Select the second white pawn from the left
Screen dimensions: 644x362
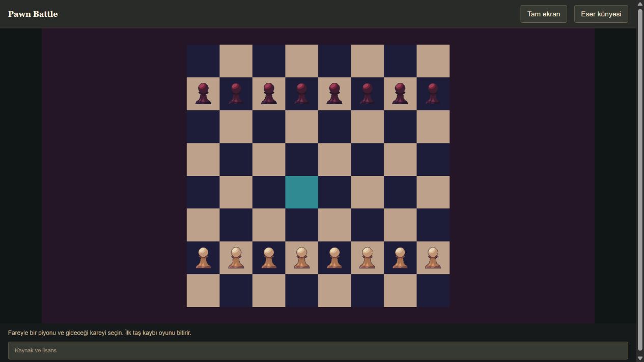point(236,258)
